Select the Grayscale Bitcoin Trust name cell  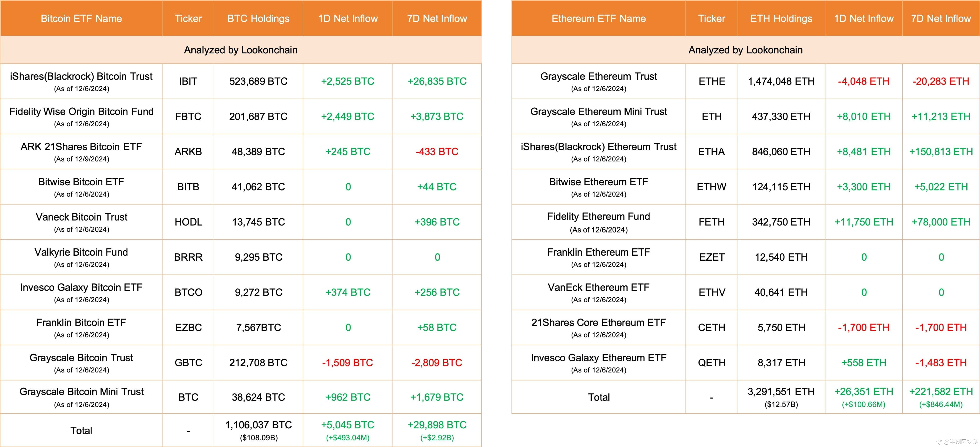(81, 363)
